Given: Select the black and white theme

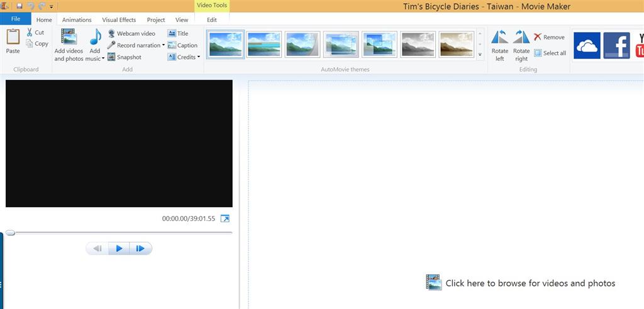Looking at the screenshot, I should (418, 45).
